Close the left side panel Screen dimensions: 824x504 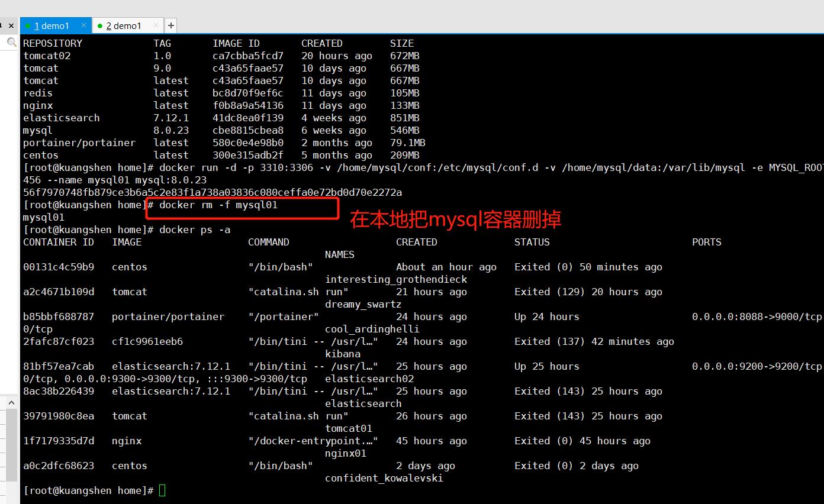point(11,25)
